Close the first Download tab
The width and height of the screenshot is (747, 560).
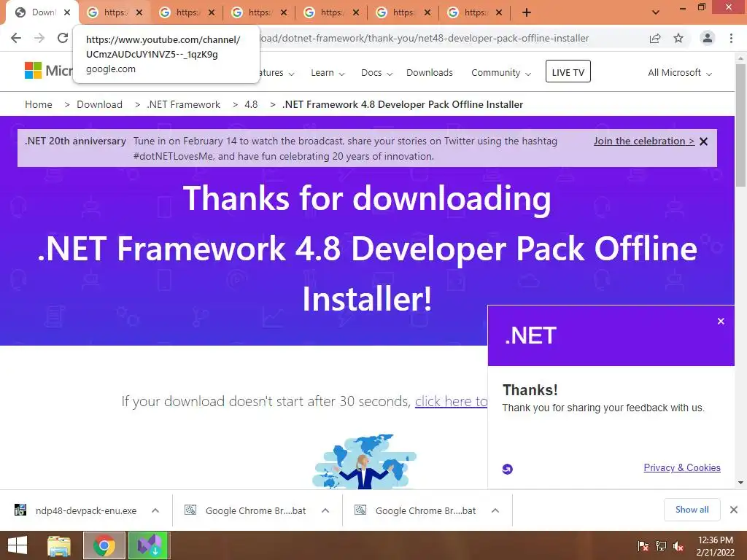coord(67,12)
